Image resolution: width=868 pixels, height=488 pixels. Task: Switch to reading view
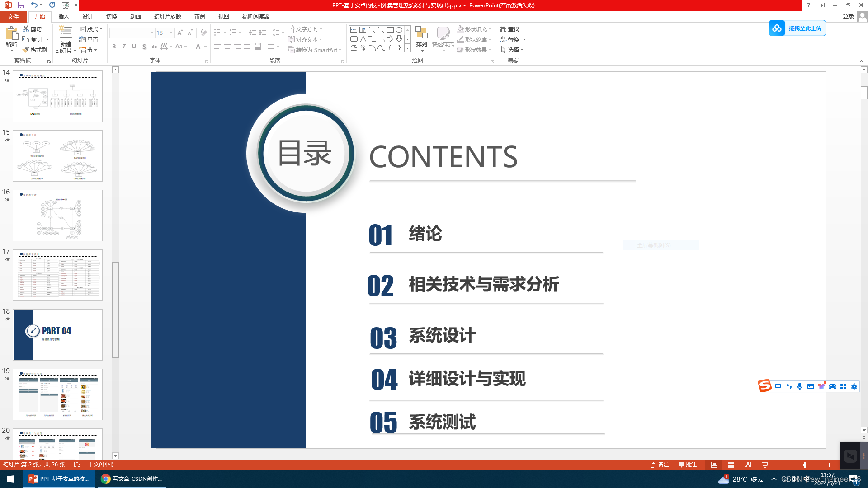748,465
